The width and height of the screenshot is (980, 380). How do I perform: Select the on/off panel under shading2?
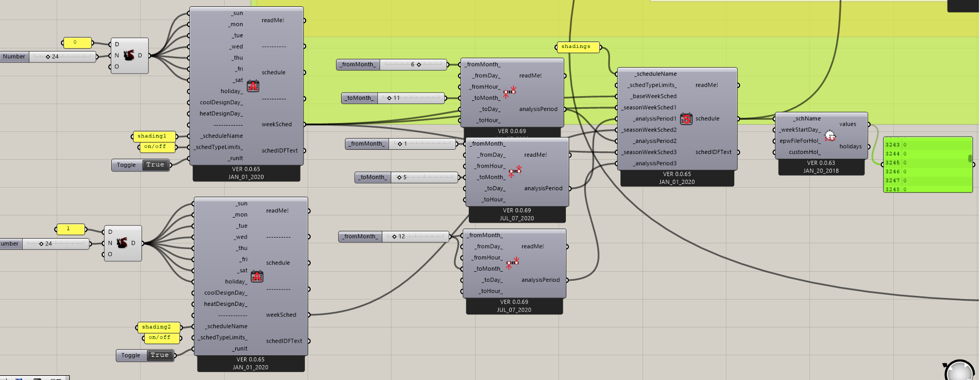[x=162, y=338]
